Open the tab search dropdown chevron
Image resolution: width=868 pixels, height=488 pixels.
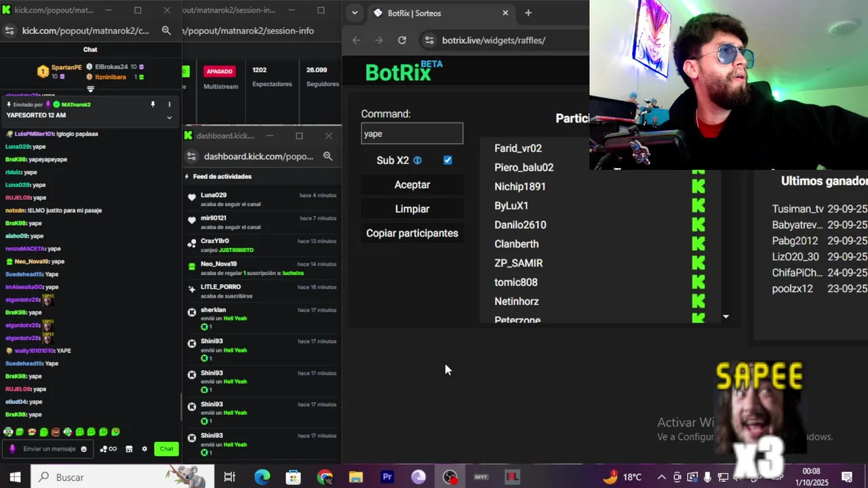(x=354, y=13)
